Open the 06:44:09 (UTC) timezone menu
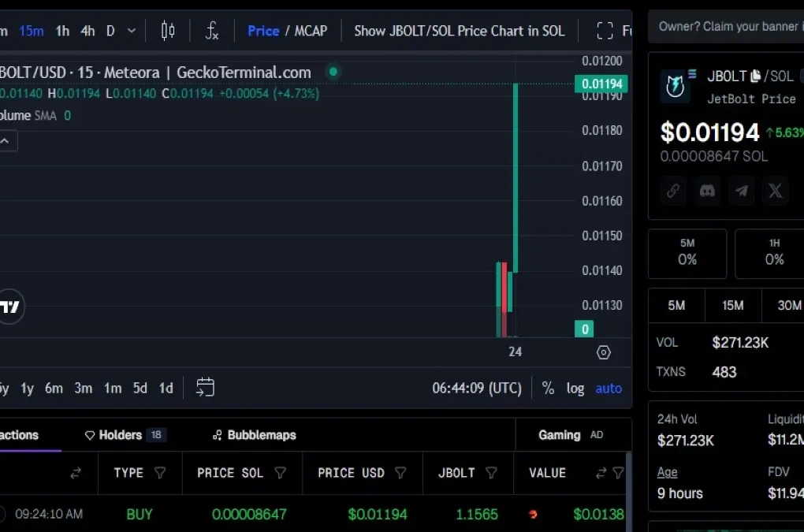Image resolution: width=804 pixels, height=532 pixels. tap(477, 388)
